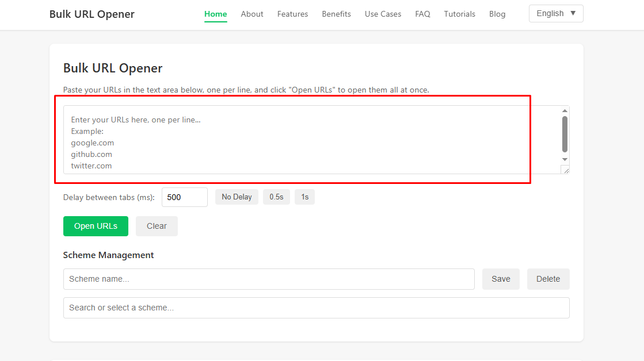Clear the URL text area
The image size is (644, 361).
[157, 226]
